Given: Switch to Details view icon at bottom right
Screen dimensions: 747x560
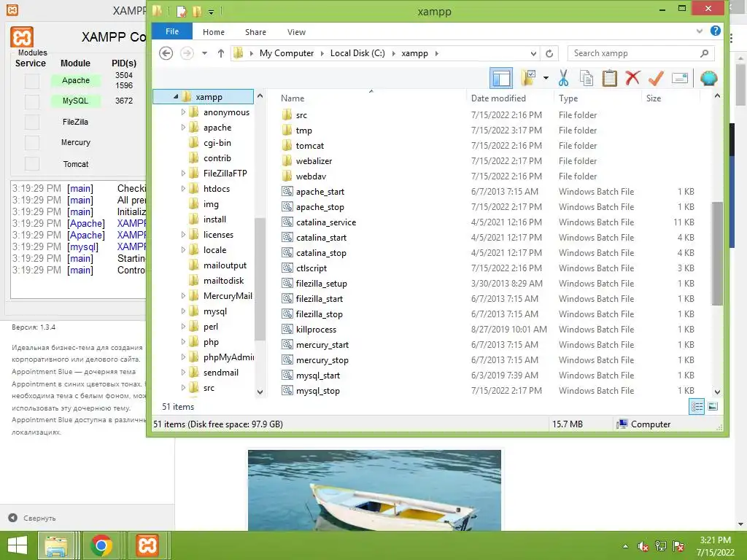Looking at the screenshot, I should point(697,407).
